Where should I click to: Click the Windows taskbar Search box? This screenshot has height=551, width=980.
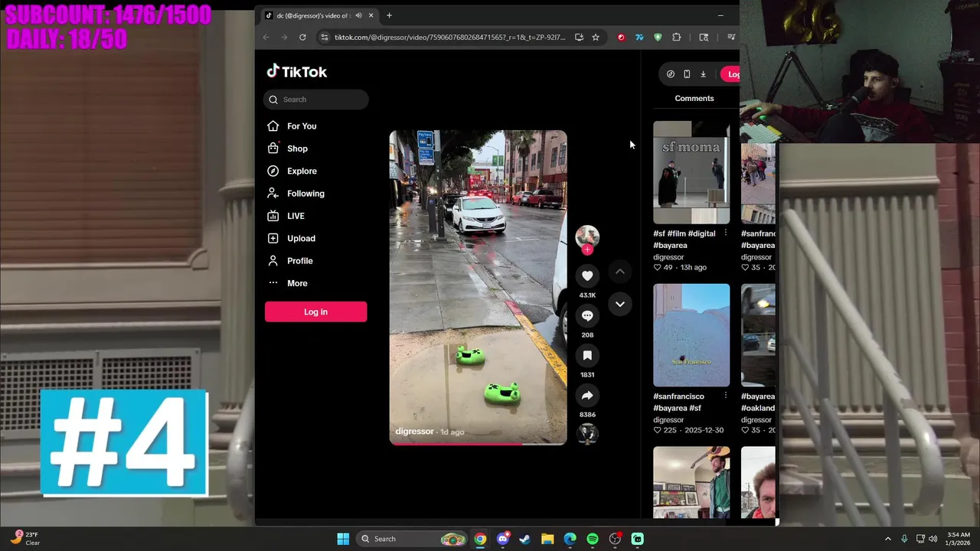(x=413, y=539)
